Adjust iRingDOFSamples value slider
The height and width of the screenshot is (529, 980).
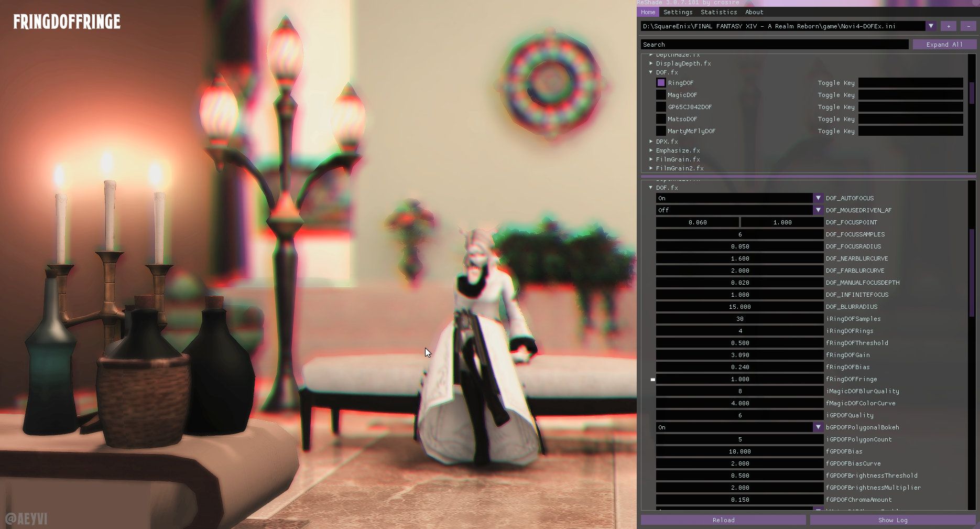tap(739, 319)
